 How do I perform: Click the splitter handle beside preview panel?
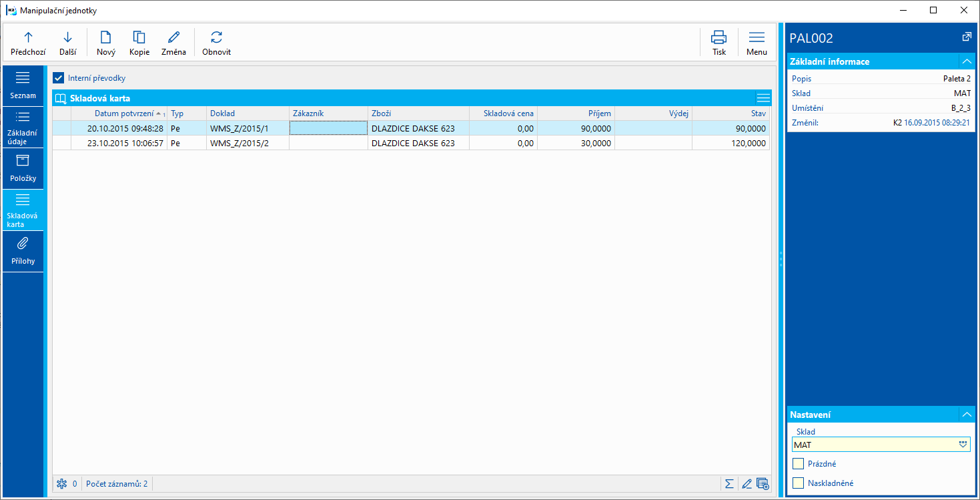(781, 260)
